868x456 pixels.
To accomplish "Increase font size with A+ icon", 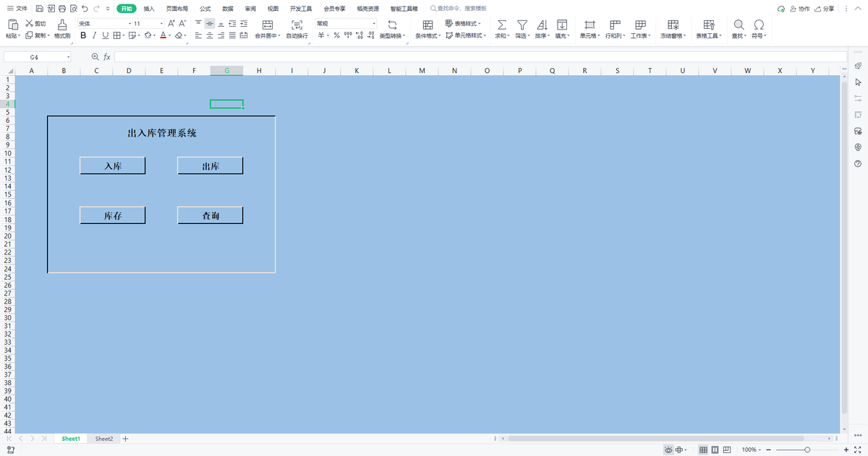I will pyautogui.click(x=171, y=24).
